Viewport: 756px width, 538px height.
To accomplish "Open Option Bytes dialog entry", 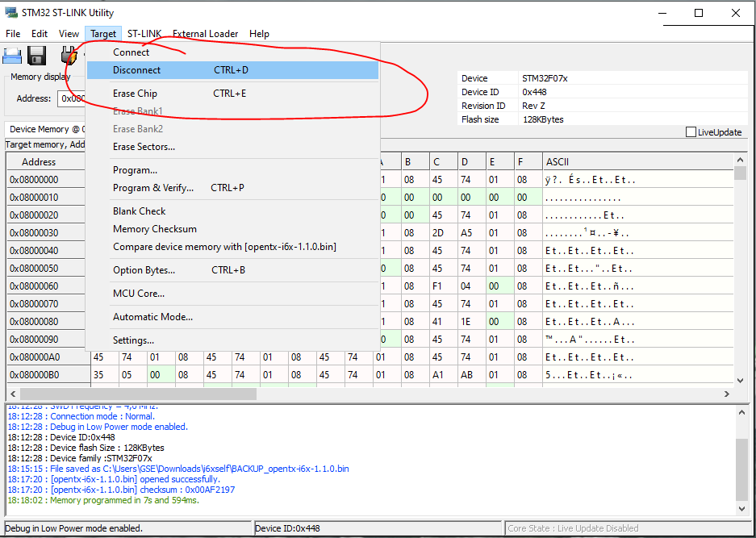I will click(144, 270).
